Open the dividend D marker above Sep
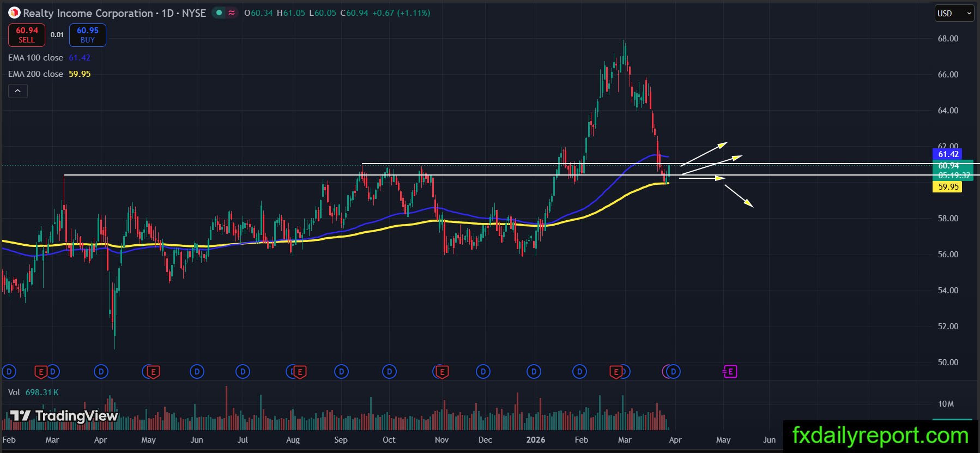Screen dimensions: 980x453 341,372
